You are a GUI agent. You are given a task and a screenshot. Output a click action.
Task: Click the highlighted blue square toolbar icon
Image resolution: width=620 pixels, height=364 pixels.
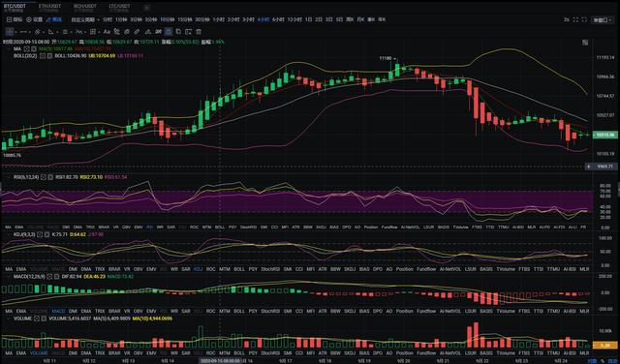168,32
